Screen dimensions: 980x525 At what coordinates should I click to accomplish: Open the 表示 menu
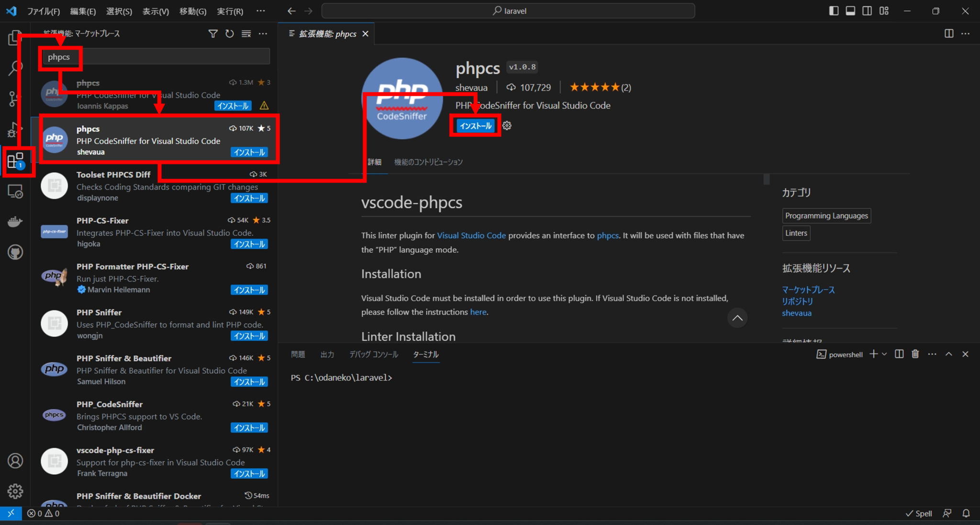[155, 11]
